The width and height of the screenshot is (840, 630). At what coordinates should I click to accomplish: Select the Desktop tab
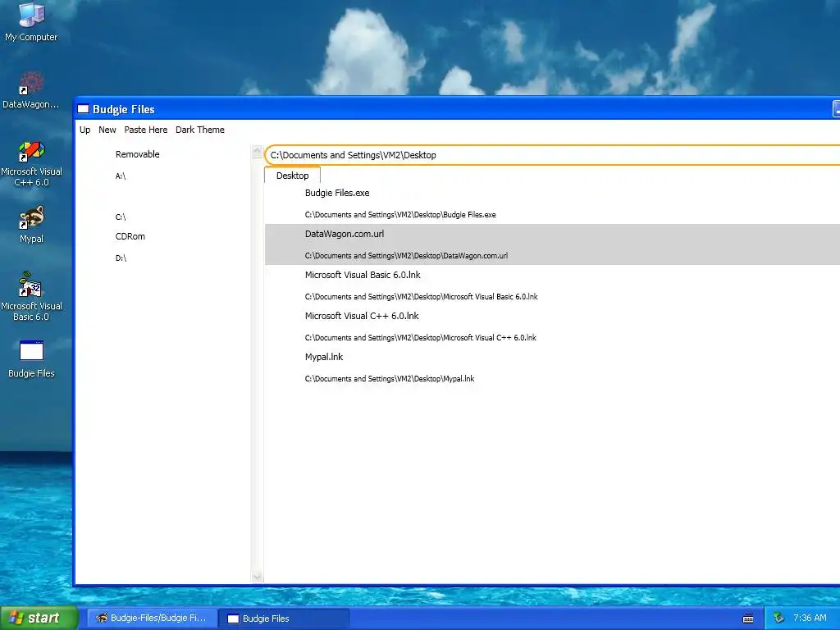click(x=293, y=176)
